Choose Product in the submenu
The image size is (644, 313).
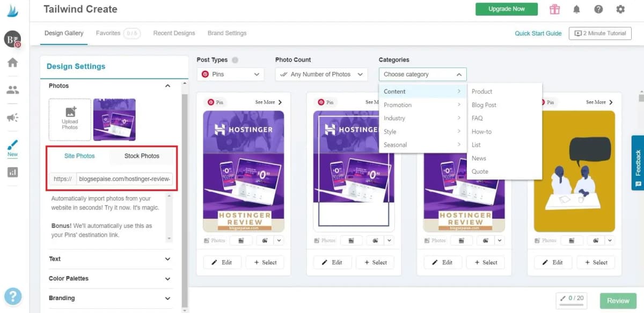(x=504, y=92)
